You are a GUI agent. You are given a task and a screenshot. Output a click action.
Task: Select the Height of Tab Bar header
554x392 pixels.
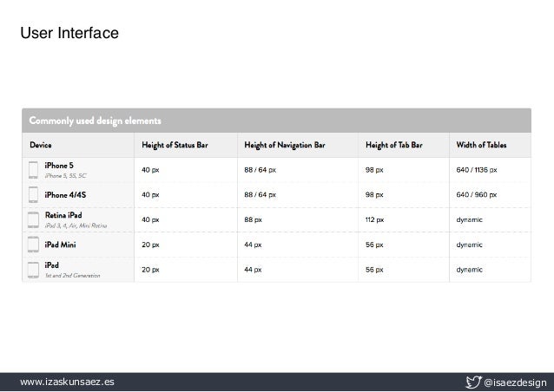[x=395, y=144]
